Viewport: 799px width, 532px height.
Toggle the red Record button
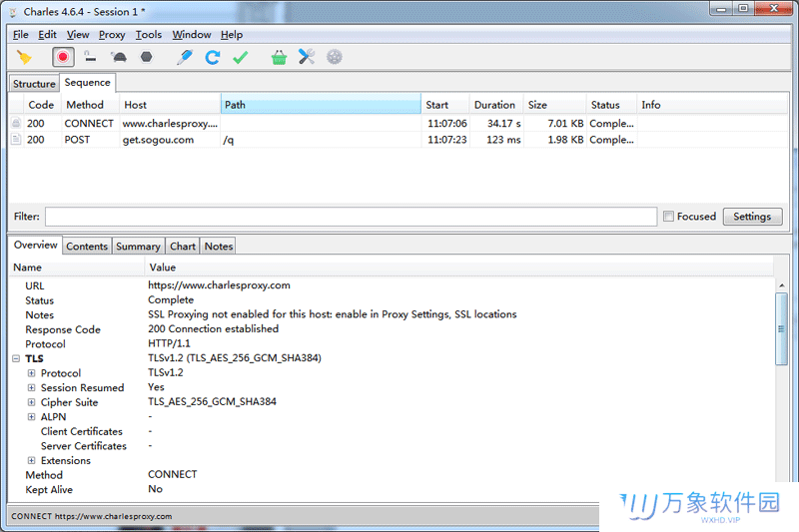(x=63, y=57)
